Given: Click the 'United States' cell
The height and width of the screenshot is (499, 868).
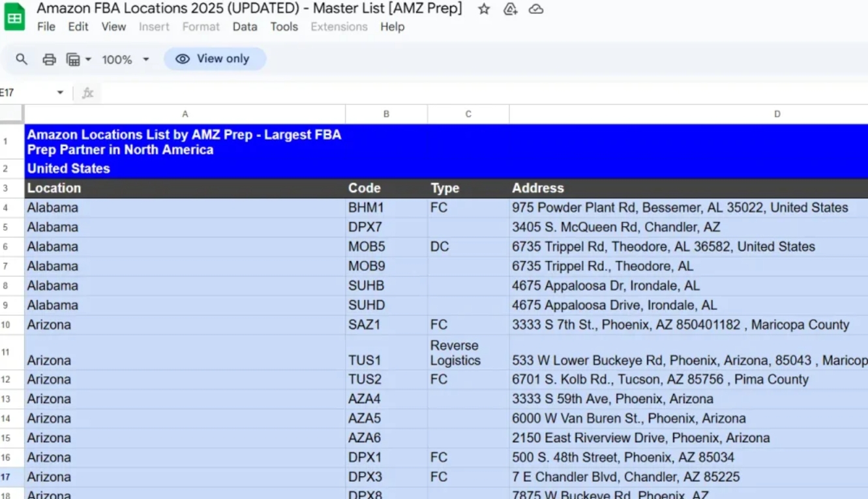Looking at the screenshot, I should (x=185, y=169).
